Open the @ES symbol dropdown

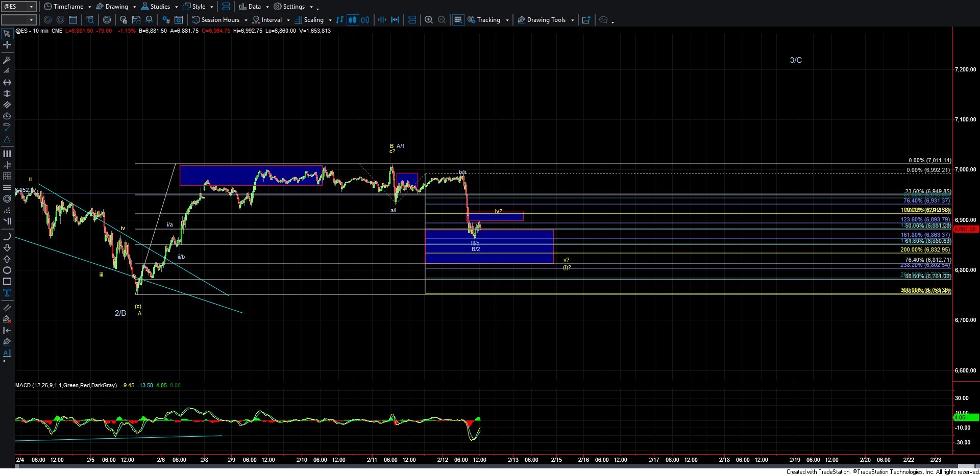point(31,7)
